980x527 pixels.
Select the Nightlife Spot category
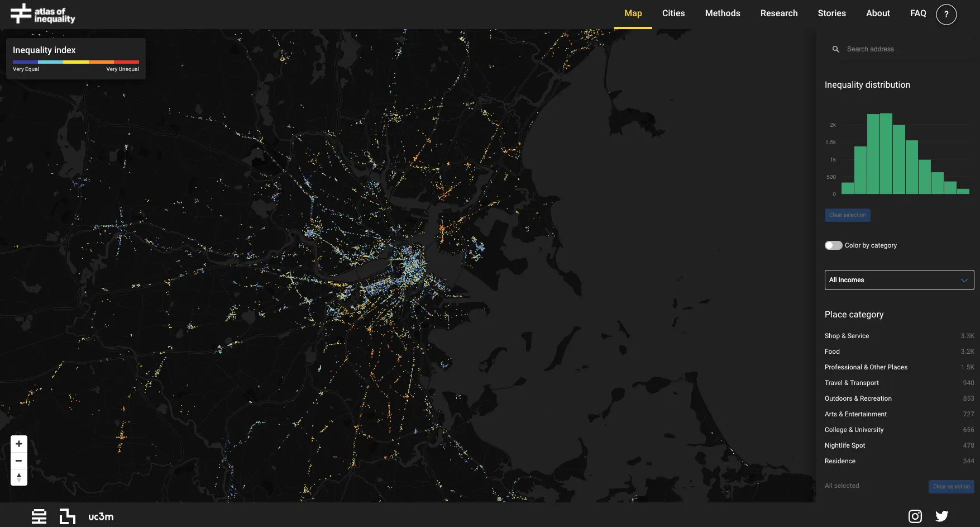pos(845,445)
